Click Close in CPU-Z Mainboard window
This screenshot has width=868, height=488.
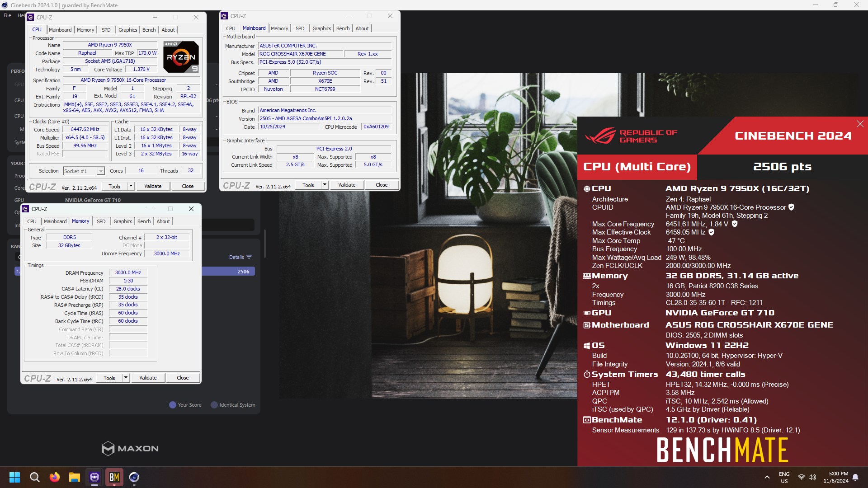coord(382,185)
